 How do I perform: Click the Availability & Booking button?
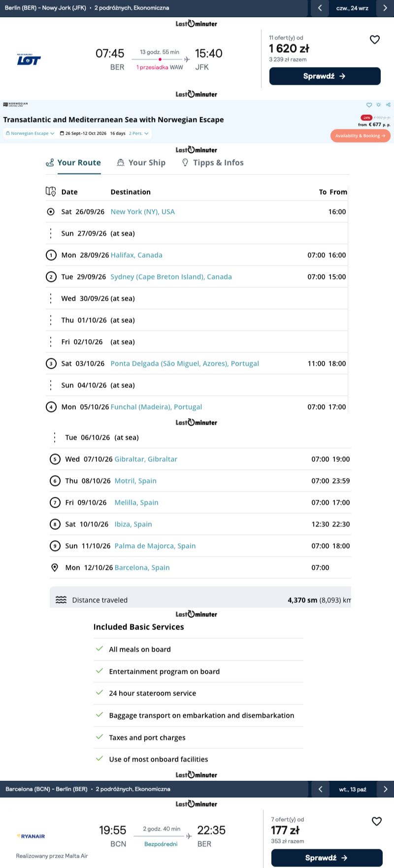point(361,136)
